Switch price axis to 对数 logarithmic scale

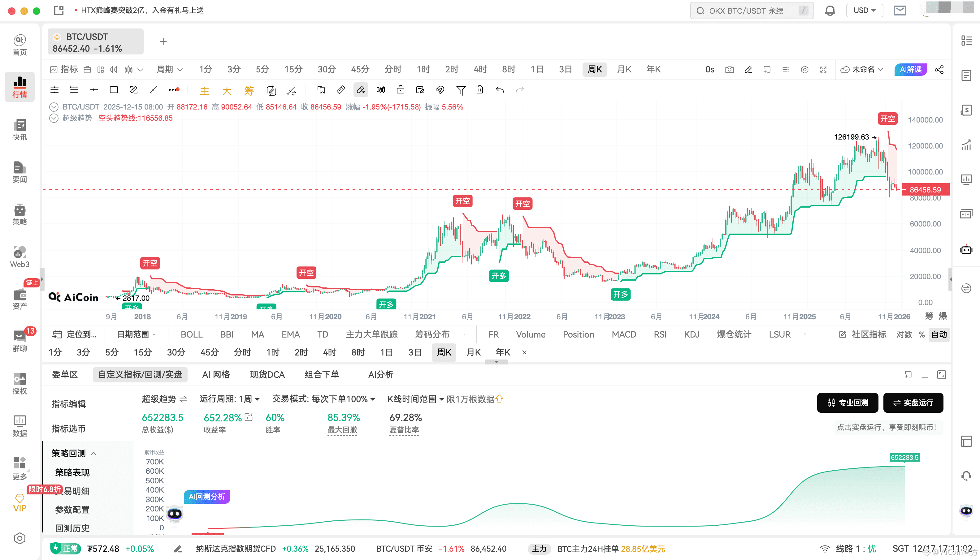point(904,334)
